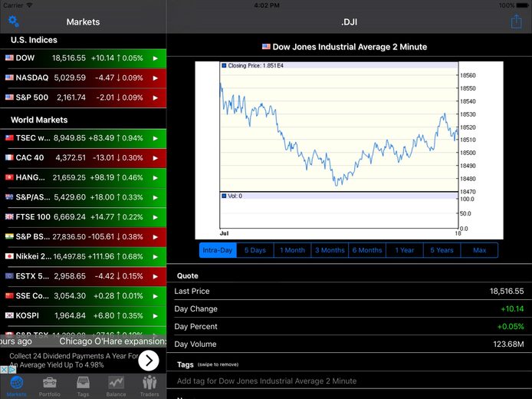Expand FTSE 100 row arrow
This screenshot has width=532, height=399.
[x=156, y=217]
